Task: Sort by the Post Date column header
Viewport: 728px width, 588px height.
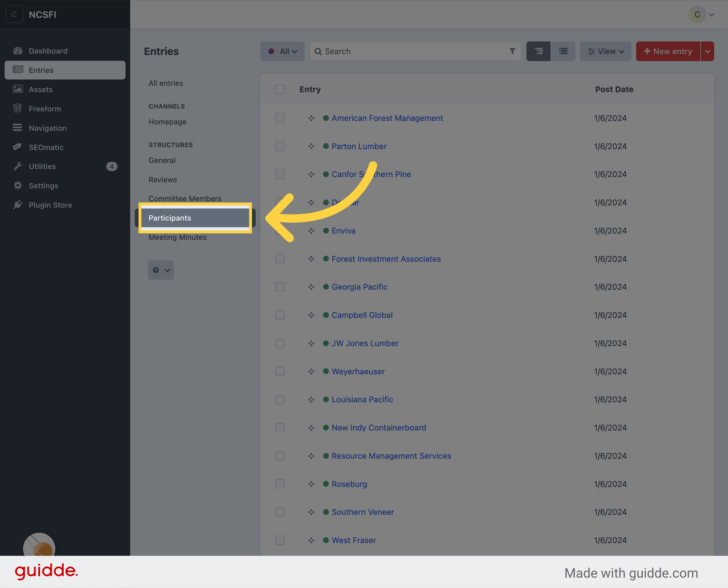Action: [x=614, y=89]
